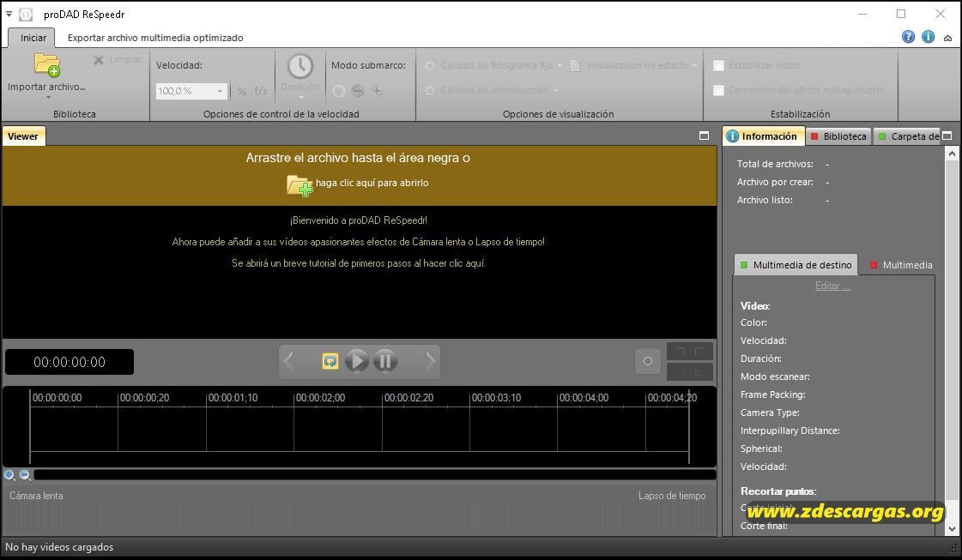Select the Multimedia de destino tab
The image size is (962, 560).
point(796,265)
